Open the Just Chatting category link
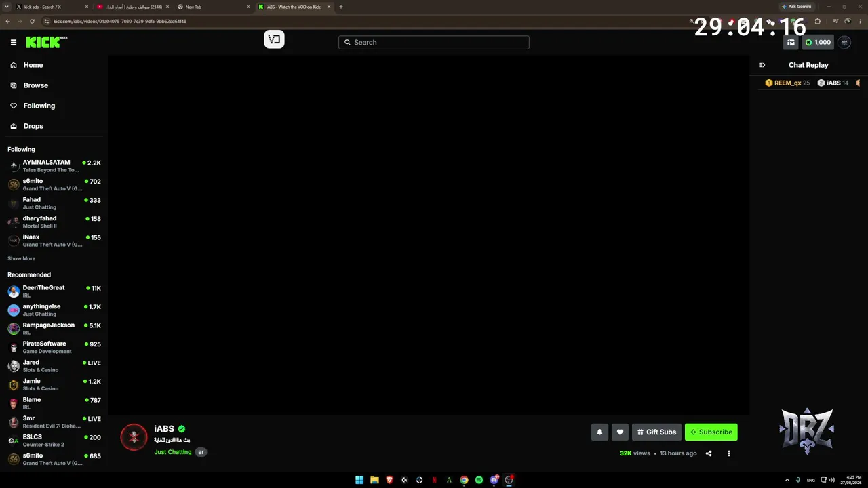 click(173, 452)
